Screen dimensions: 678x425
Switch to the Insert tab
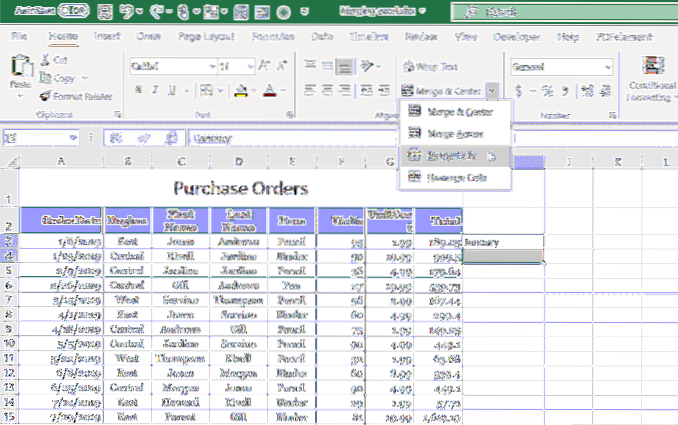point(107,36)
